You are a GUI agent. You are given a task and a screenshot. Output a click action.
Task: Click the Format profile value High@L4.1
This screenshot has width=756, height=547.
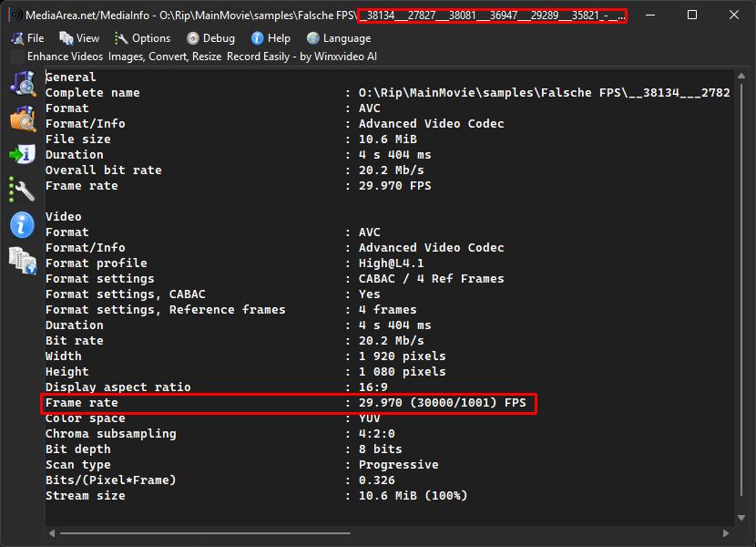pos(391,263)
